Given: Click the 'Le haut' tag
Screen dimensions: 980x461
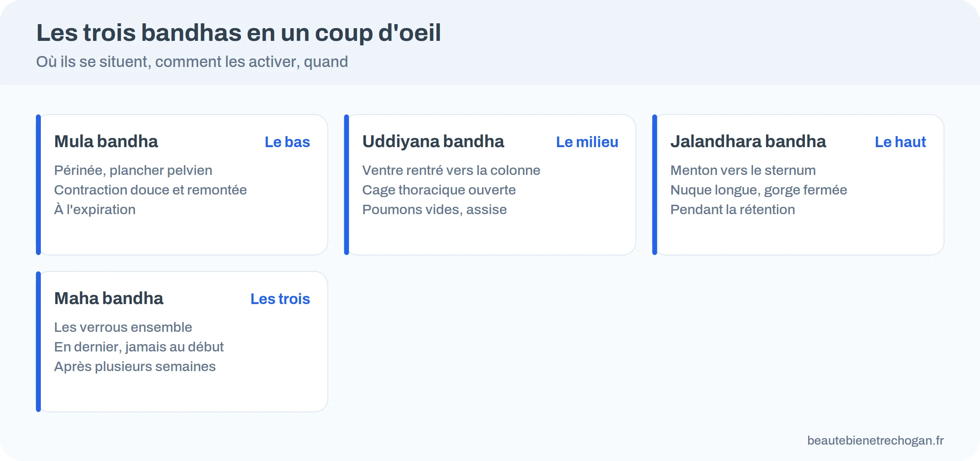Looking at the screenshot, I should click(x=900, y=142).
